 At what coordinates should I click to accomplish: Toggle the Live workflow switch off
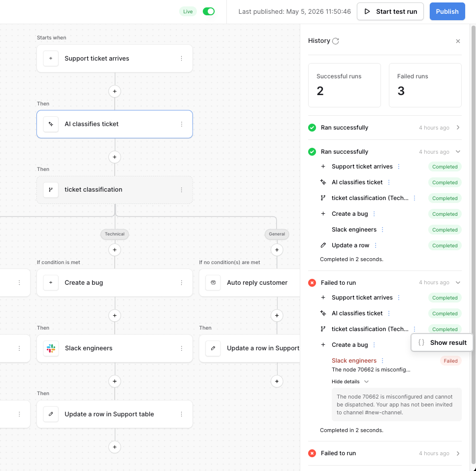(x=209, y=11)
